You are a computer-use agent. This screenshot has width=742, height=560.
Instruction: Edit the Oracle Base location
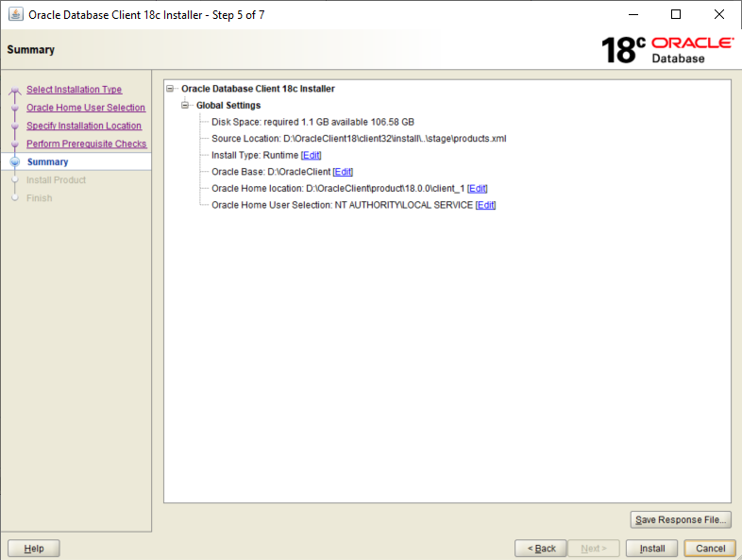343,172
